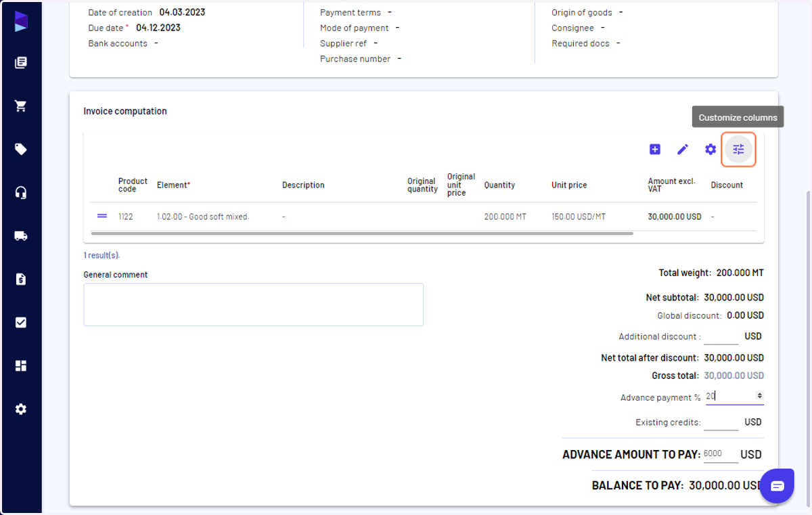Click the row amount 30,000.00 USD cell
Screen dimensions: 812x515
(x=675, y=217)
